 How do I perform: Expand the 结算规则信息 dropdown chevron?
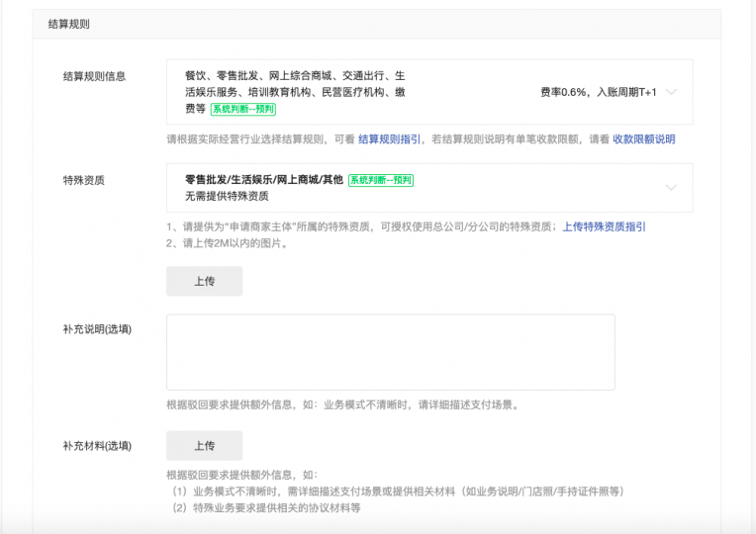671,92
